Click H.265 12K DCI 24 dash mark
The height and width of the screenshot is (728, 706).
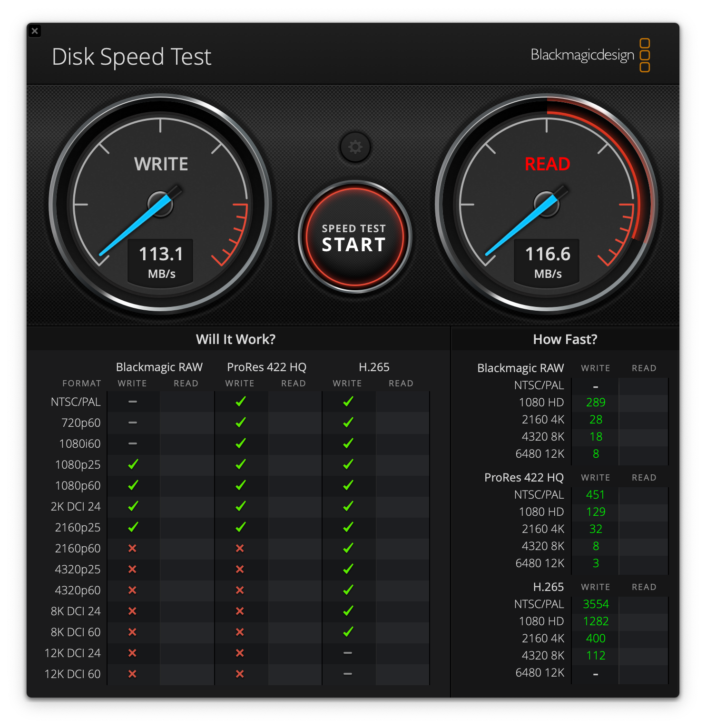[x=348, y=653]
